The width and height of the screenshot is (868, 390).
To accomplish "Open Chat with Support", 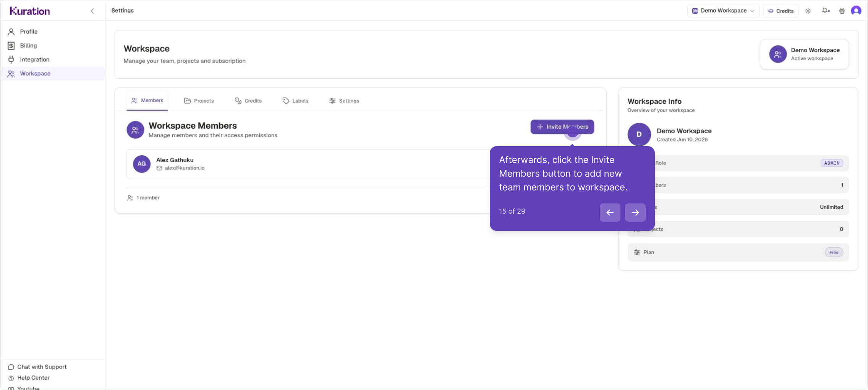I will (37, 367).
